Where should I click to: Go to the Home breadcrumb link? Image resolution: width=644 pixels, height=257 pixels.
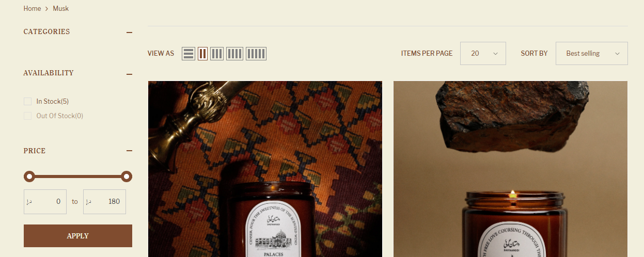pos(32,9)
